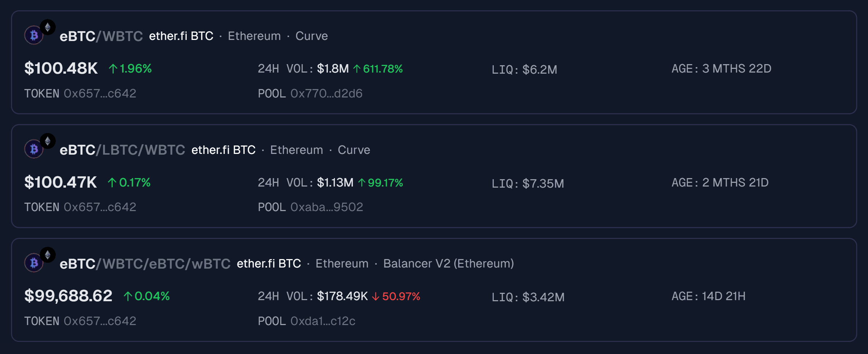Open the eBTC/WBTC pair title

tap(101, 36)
